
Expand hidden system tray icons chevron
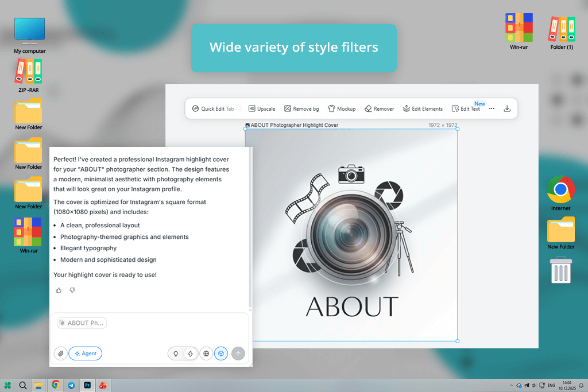pyautogui.click(x=511, y=385)
